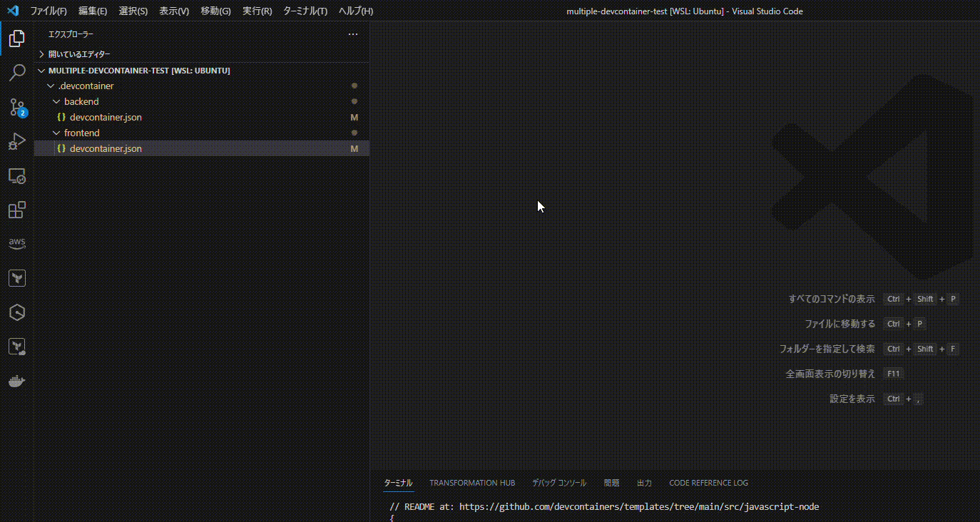Viewport: 980px width, 522px height.
Task: Select the Run and Debug icon
Action: pos(17,141)
